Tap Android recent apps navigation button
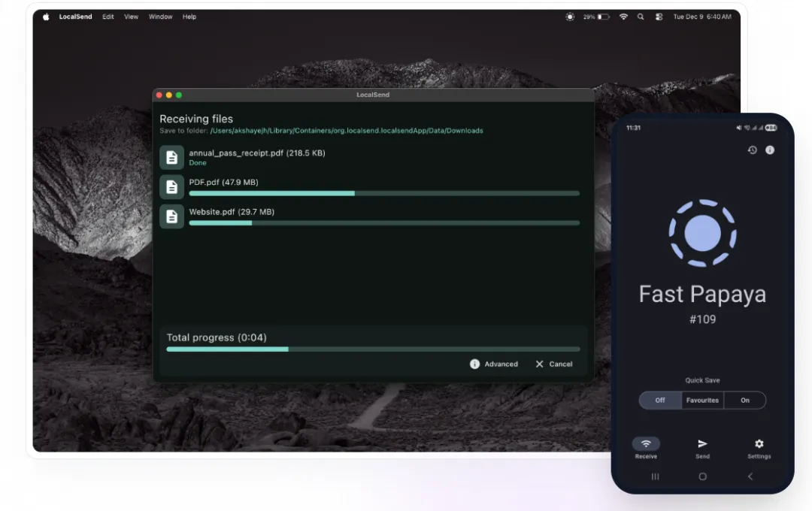Viewport: 812px width, 511px height. 655,476
